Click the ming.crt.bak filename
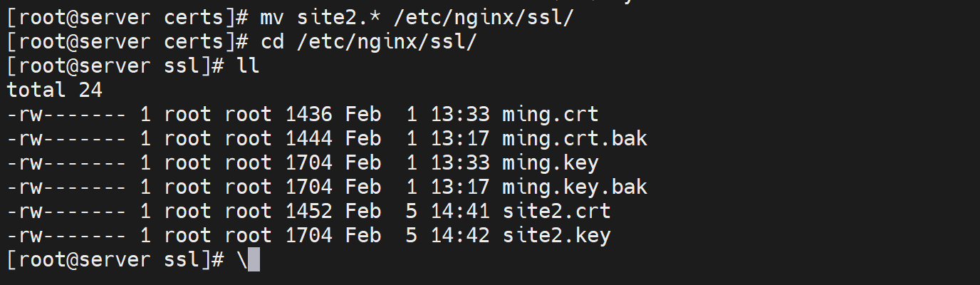This screenshot has height=285, width=980. (574, 138)
